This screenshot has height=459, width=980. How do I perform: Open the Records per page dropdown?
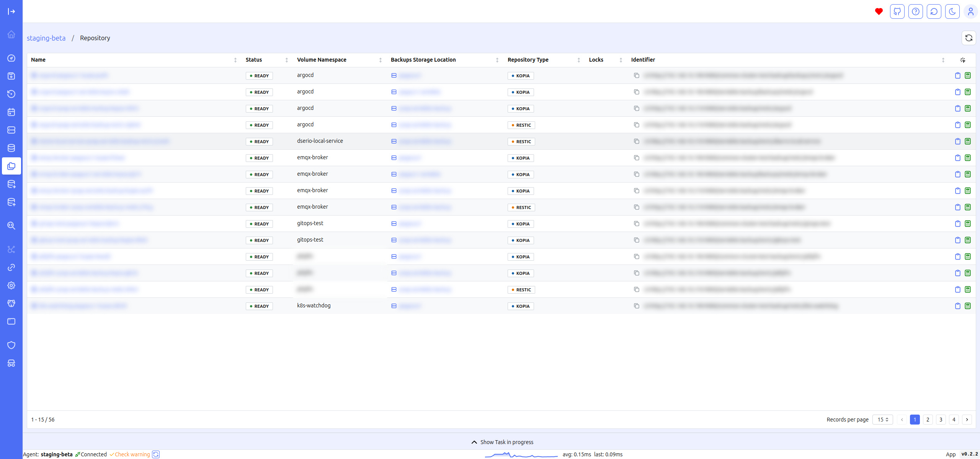point(882,420)
